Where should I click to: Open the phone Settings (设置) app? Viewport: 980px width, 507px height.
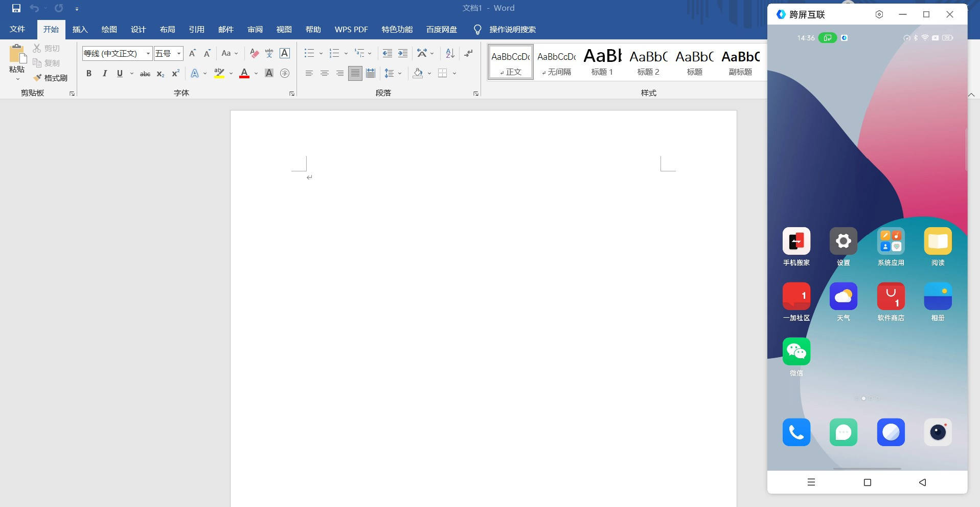coord(843,241)
